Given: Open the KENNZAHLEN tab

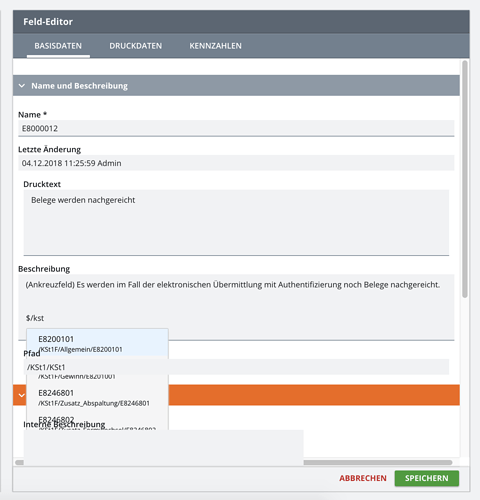Looking at the screenshot, I should pos(215,46).
